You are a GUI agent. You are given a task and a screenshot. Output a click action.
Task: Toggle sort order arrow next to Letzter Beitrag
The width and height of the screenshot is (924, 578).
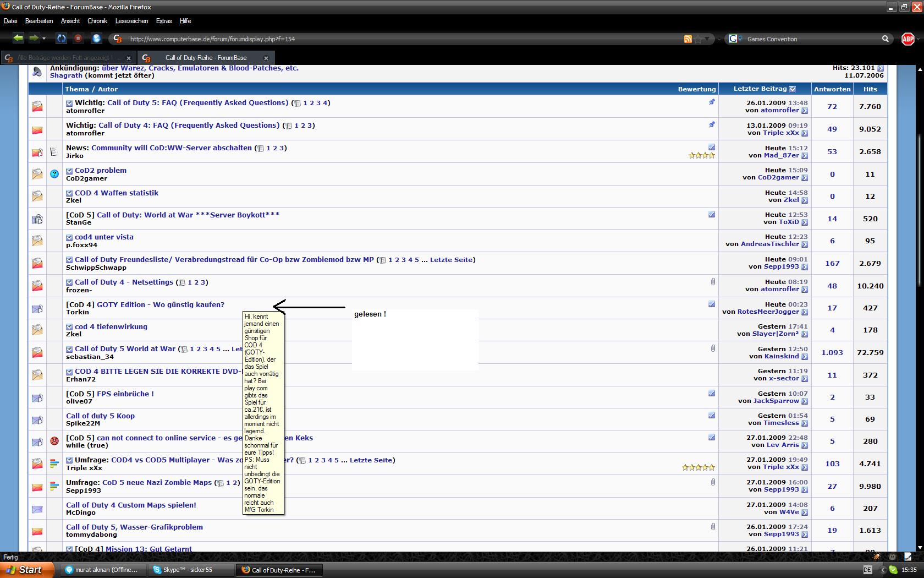point(793,89)
